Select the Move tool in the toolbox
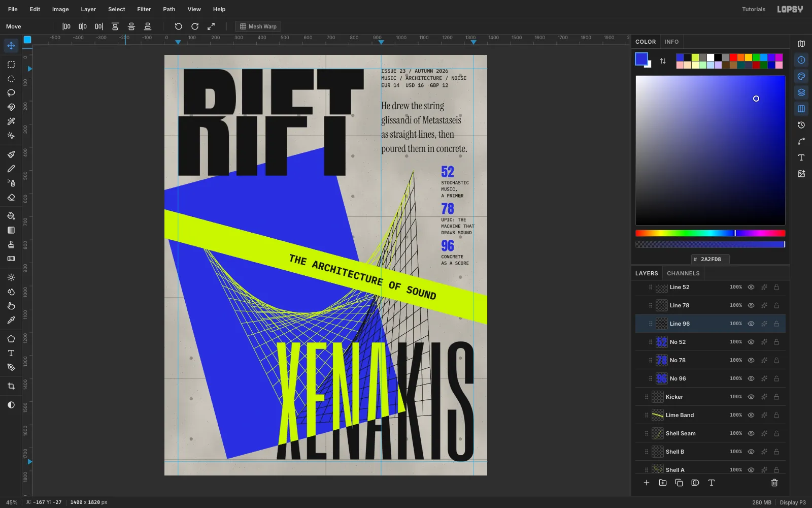 pyautogui.click(x=11, y=46)
